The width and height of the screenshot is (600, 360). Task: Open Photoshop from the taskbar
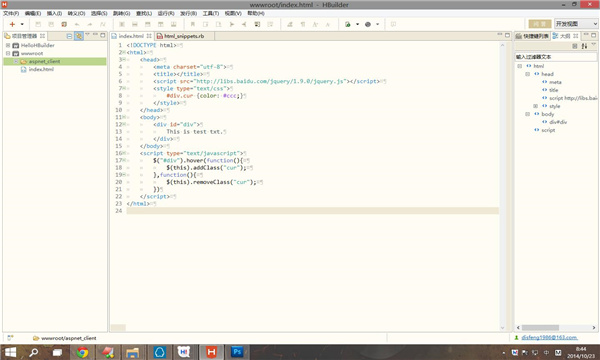(x=237, y=352)
